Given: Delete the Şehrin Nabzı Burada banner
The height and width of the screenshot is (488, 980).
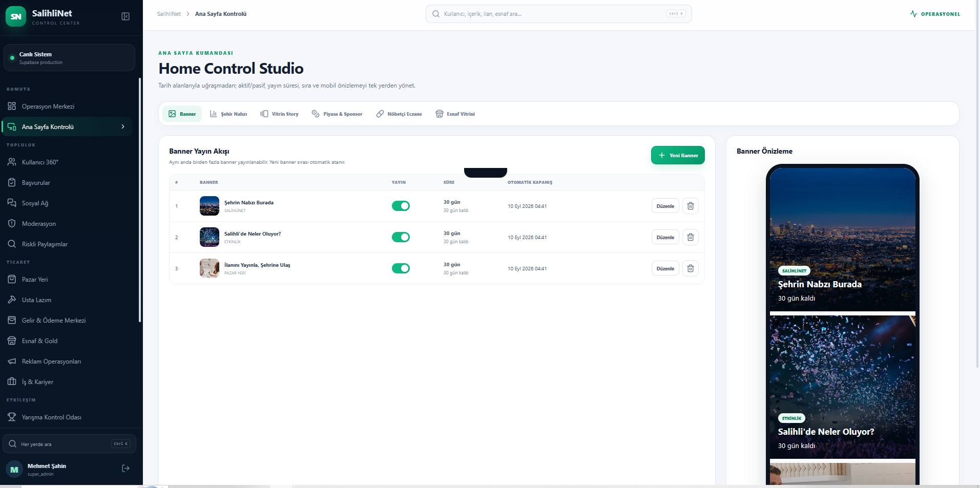Looking at the screenshot, I should click(691, 206).
